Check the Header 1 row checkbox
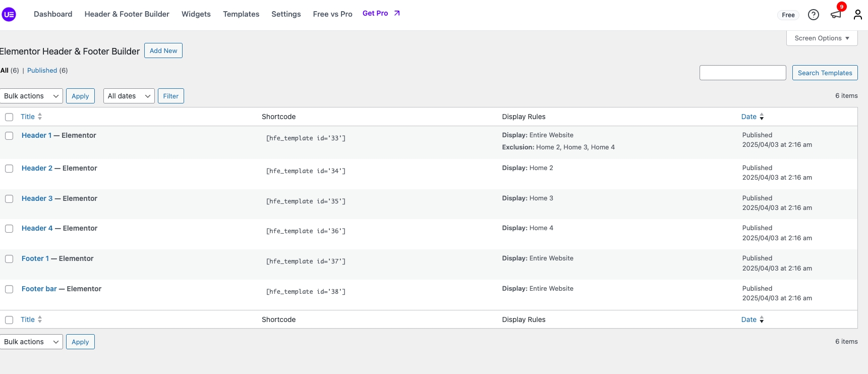This screenshot has height=374, width=868. (x=9, y=136)
